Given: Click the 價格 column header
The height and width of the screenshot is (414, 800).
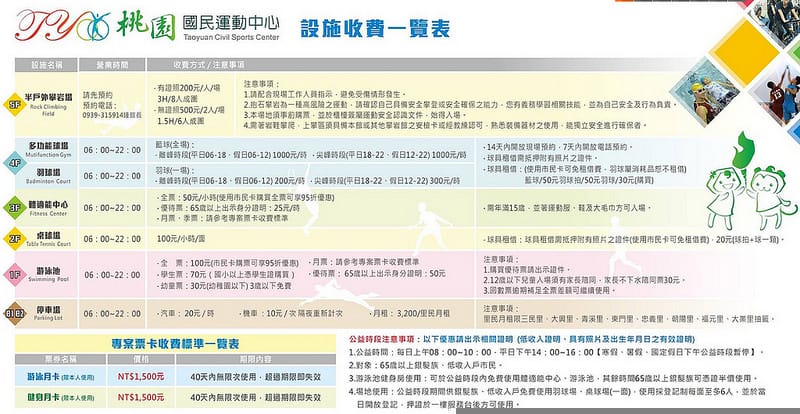Looking at the screenshot, I should [141, 359].
